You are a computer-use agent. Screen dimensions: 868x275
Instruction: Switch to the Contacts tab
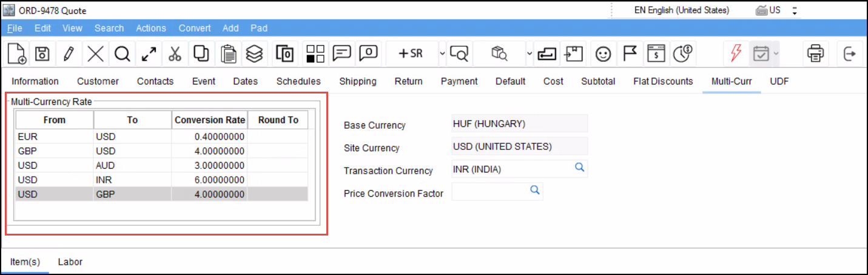click(x=155, y=81)
